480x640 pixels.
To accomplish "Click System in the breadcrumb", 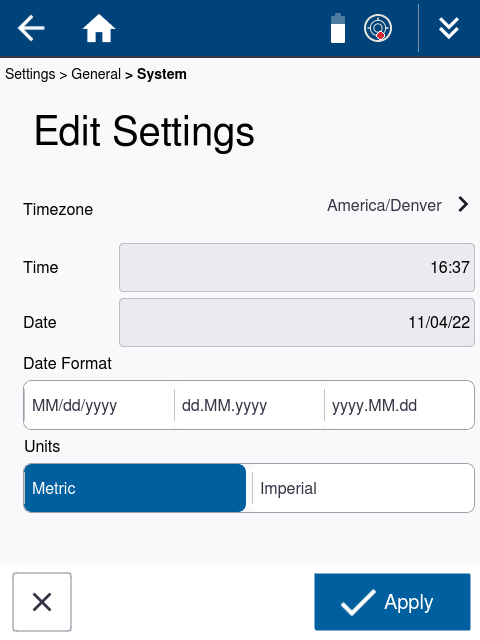I will click(x=162, y=74).
